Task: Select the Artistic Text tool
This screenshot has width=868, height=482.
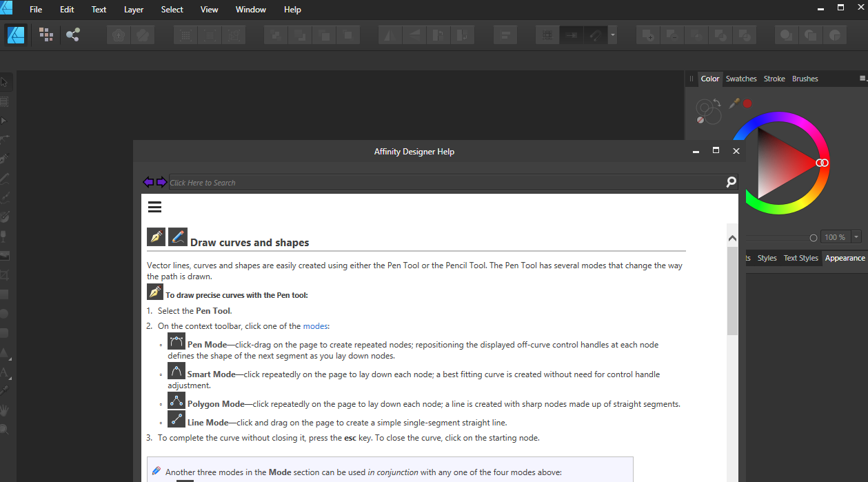Action: [x=4, y=372]
